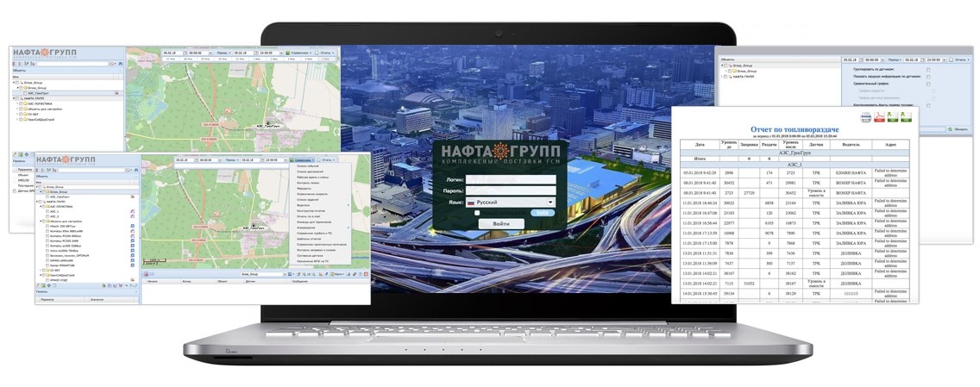The height and width of the screenshot is (387, 980).
Task: Expand СУ-967 folder in back left window
Action: click(17, 115)
